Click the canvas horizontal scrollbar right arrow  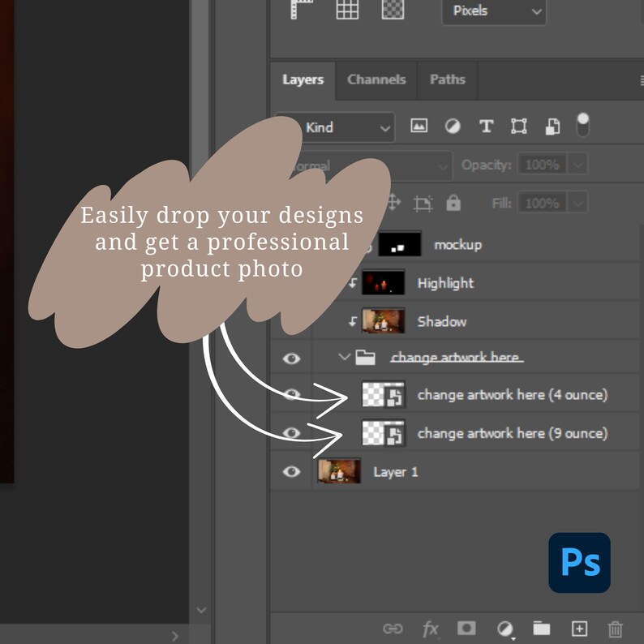click(175, 636)
